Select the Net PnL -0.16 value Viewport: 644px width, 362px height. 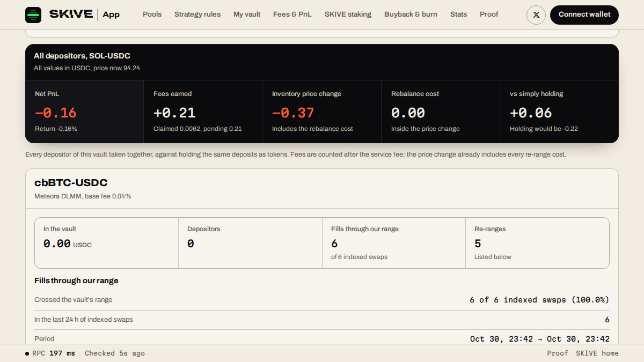point(56,113)
